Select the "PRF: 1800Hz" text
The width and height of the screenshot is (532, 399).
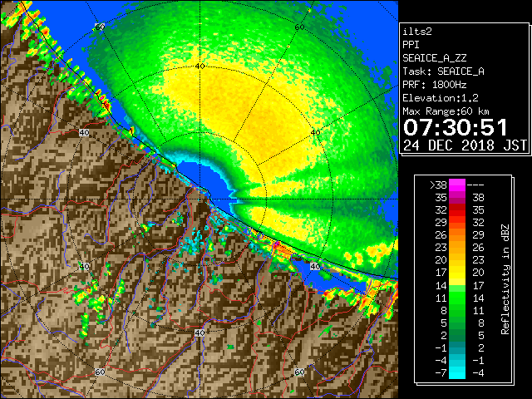point(434,85)
